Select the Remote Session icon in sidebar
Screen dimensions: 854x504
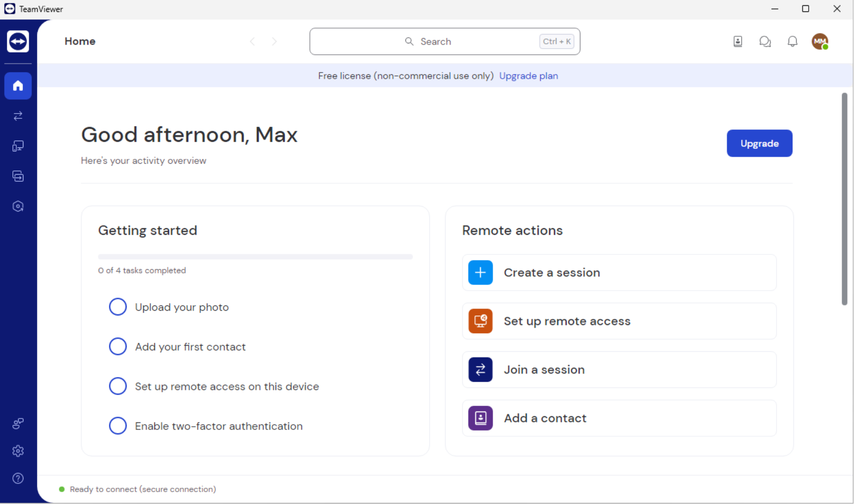click(x=18, y=115)
